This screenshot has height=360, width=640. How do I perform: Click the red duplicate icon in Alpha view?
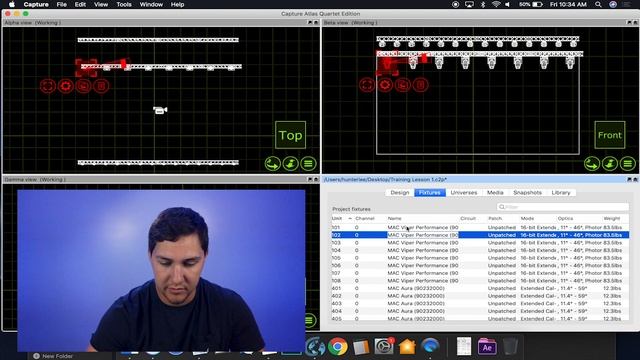[84, 86]
